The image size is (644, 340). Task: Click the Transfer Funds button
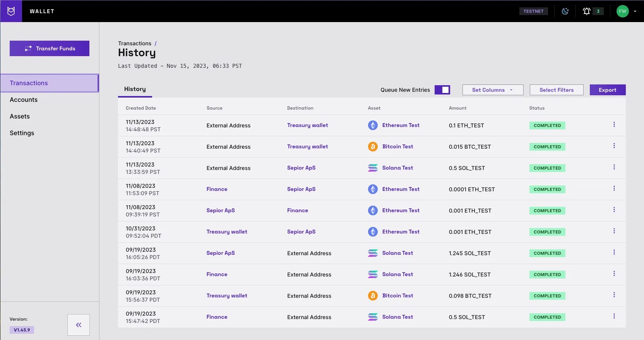point(50,48)
